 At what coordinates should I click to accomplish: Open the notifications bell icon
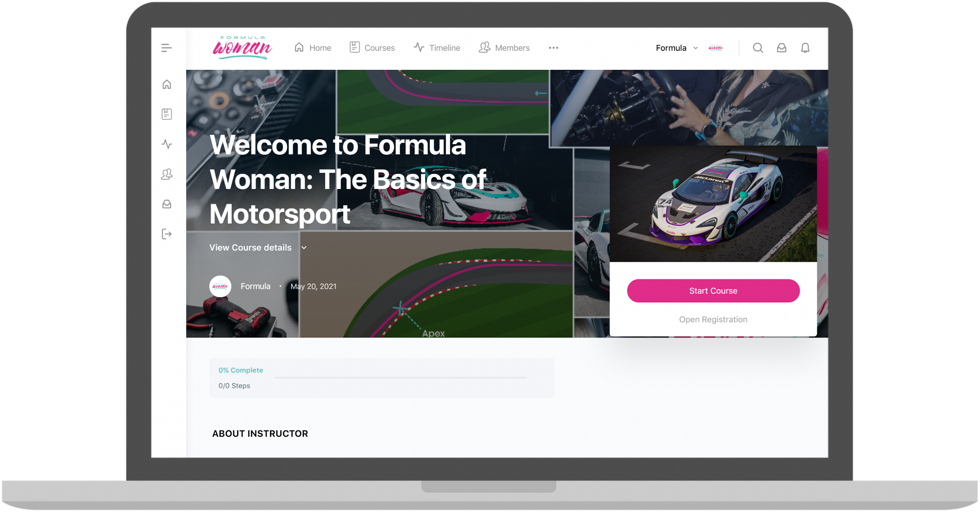pyautogui.click(x=805, y=48)
